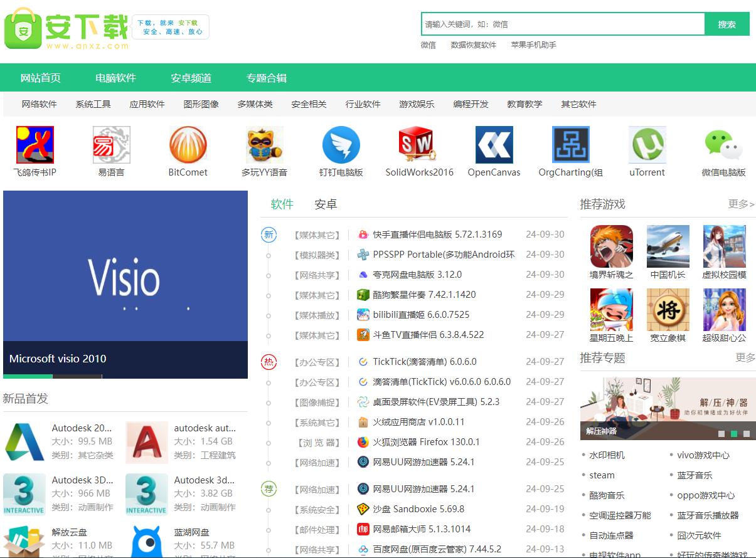Open 桌面录屏软件(EV录屏工具) 5.2.3

(436, 402)
